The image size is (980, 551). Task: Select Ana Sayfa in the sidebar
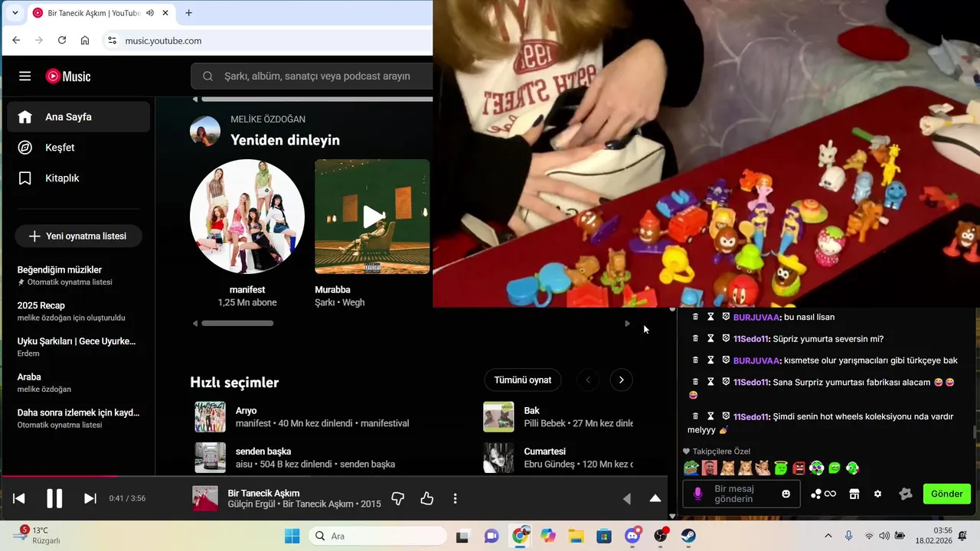pos(79,117)
